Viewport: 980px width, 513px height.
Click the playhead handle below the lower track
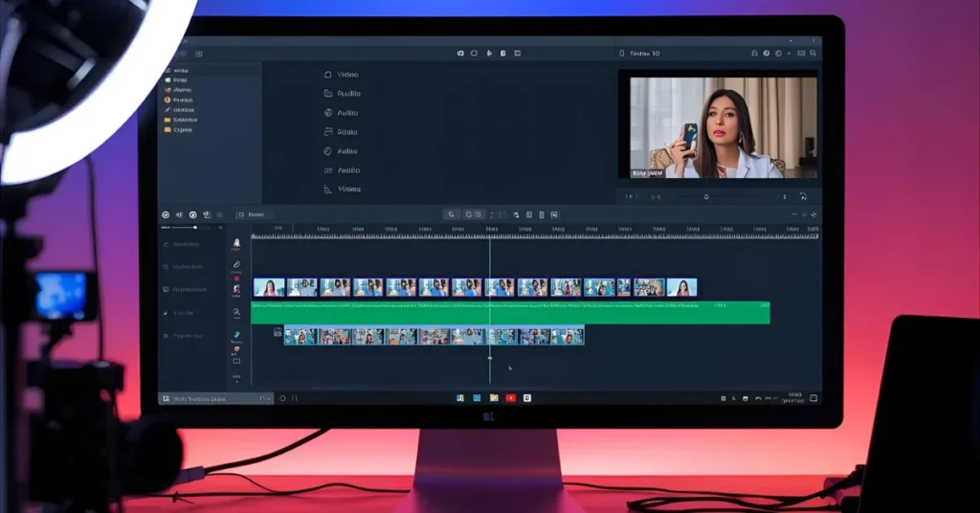pos(490,358)
